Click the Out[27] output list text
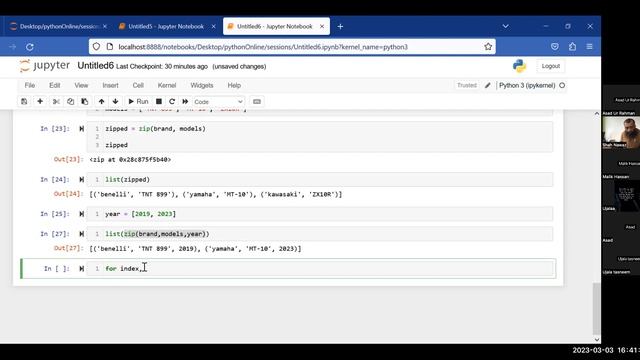This screenshot has height=360, width=640. point(195,249)
